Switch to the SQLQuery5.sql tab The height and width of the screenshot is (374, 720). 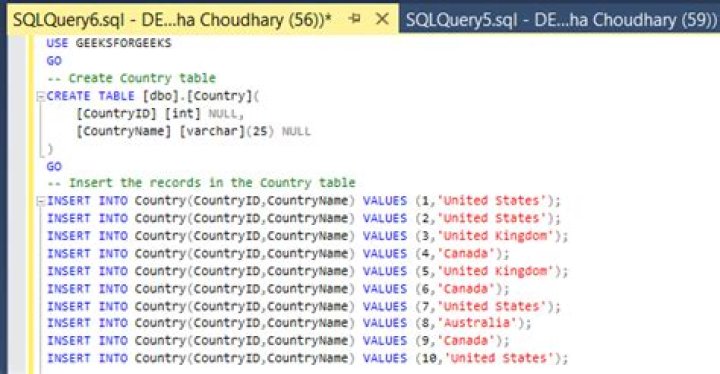(x=560, y=20)
